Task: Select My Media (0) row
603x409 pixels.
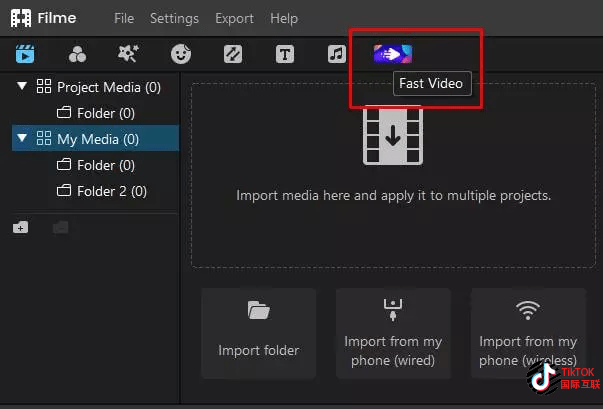Action: pos(95,138)
